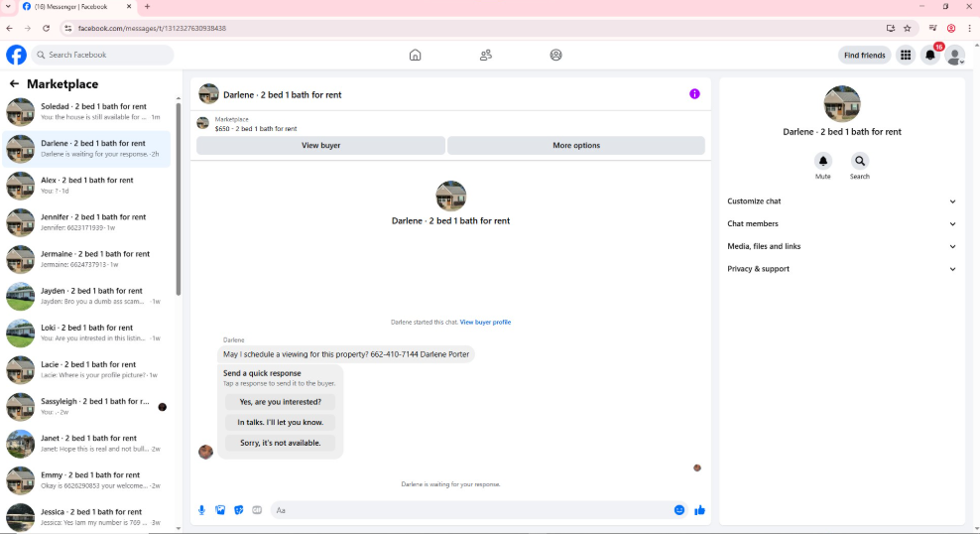Click Find friends button
Viewport: 980px width, 534px height.
click(x=864, y=55)
